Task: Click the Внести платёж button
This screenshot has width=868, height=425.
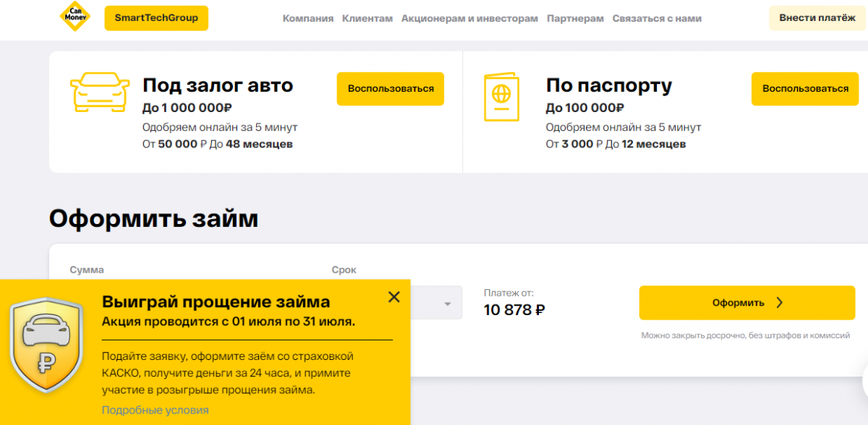Action: (817, 18)
